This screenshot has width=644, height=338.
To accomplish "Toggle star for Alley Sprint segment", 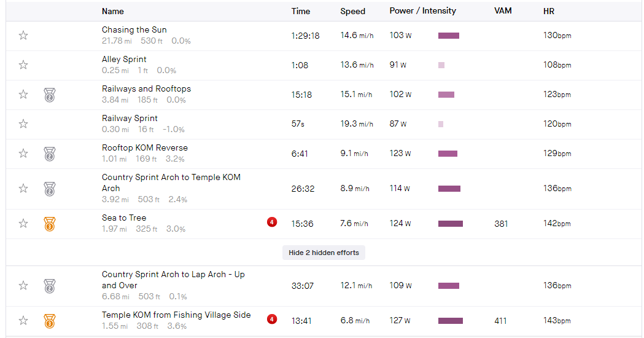I will click(23, 65).
